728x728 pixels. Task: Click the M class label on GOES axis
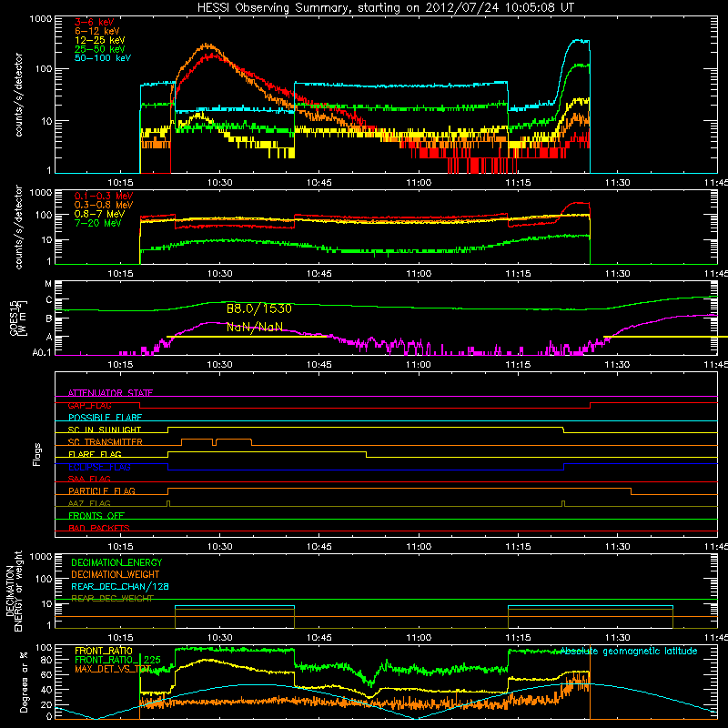[48, 283]
